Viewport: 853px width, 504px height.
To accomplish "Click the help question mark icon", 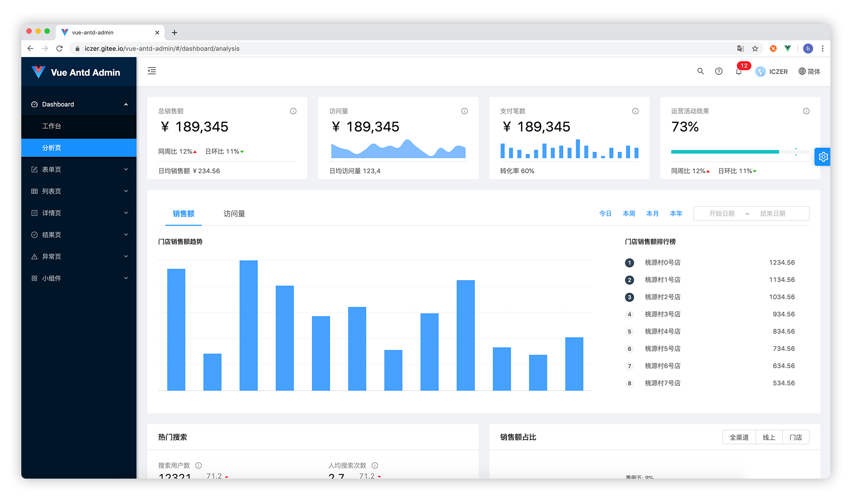I will pyautogui.click(x=719, y=71).
